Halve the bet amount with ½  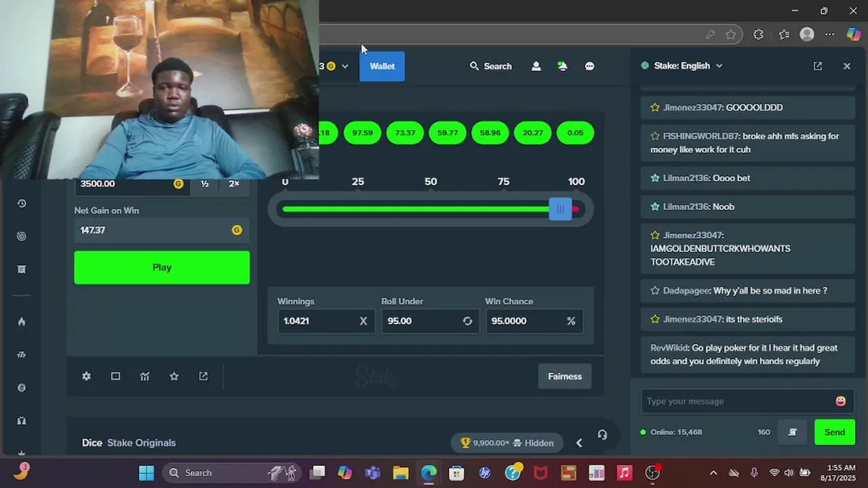tap(205, 184)
